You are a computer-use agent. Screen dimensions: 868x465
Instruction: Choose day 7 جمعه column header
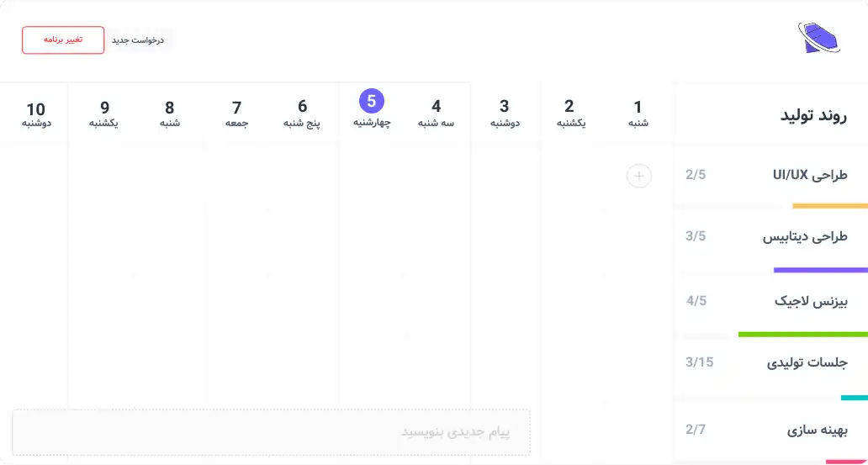point(236,114)
